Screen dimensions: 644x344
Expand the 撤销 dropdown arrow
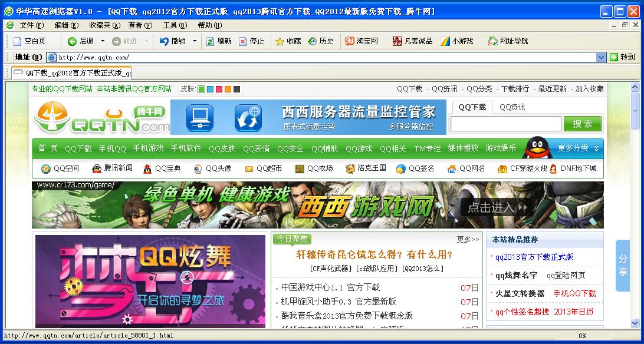pyautogui.click(x=195, y=41)
